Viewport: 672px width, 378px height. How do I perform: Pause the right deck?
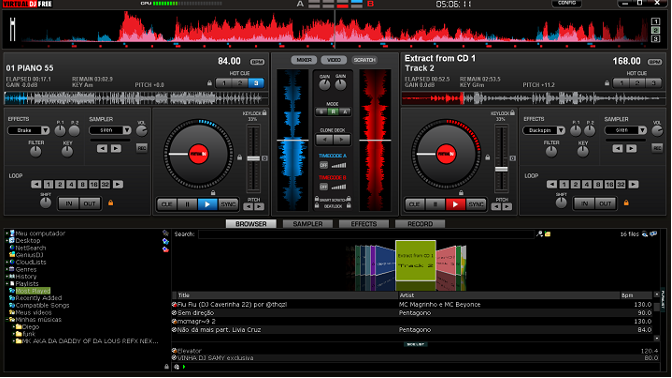click(435, 204)
